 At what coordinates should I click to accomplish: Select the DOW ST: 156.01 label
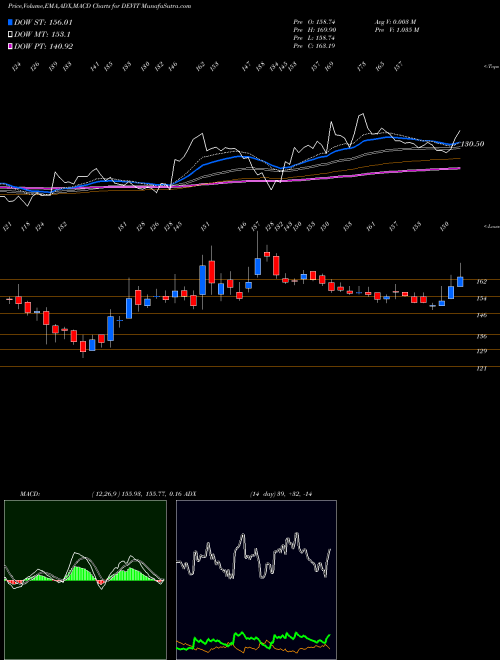pyautogui.click(x=43, y=22)
